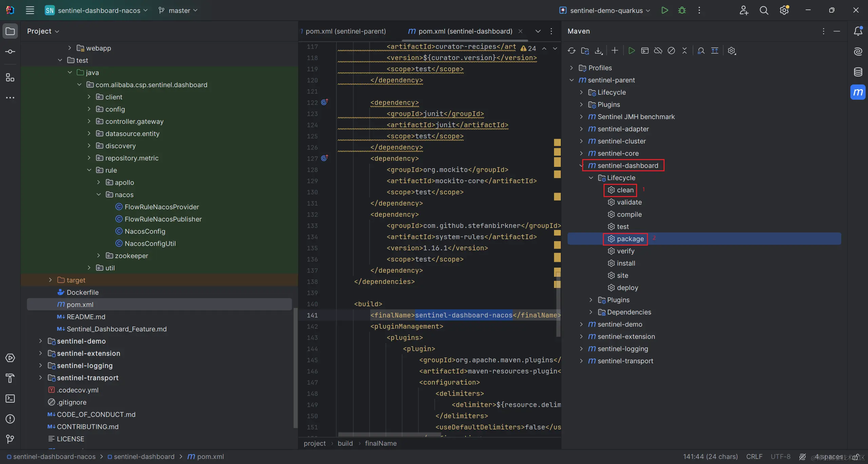Toggle Maven offline mode
This screenshot has width=868, height=464.
point(658,51)
